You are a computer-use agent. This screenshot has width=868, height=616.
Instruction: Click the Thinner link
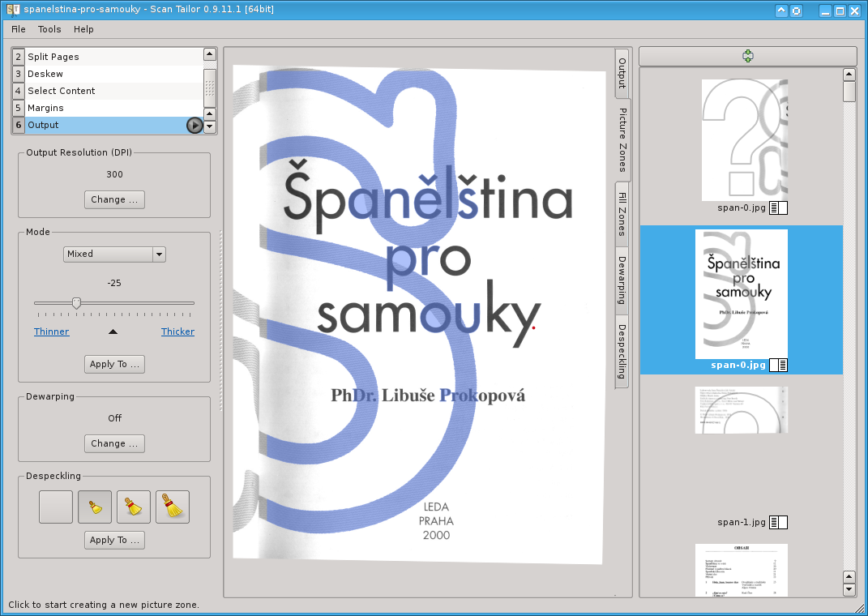click(52, 332)
